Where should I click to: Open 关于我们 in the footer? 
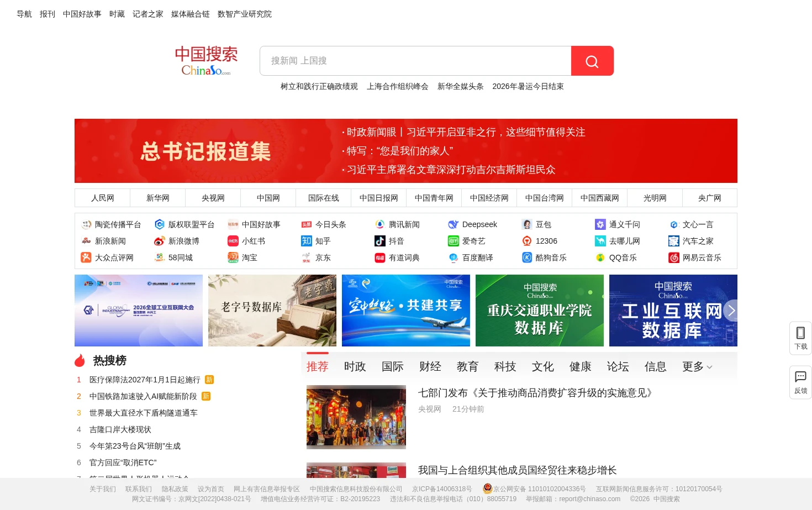click(103, 489)
